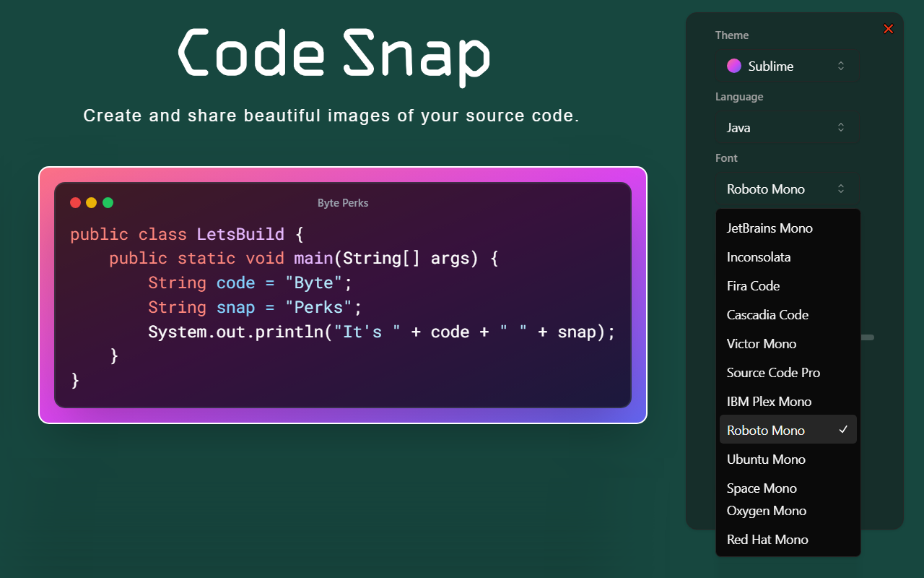This screenshot has height=578, width=924.
Task: Click the checkmark next to Roboto Mono
Action: pos(843,429)
